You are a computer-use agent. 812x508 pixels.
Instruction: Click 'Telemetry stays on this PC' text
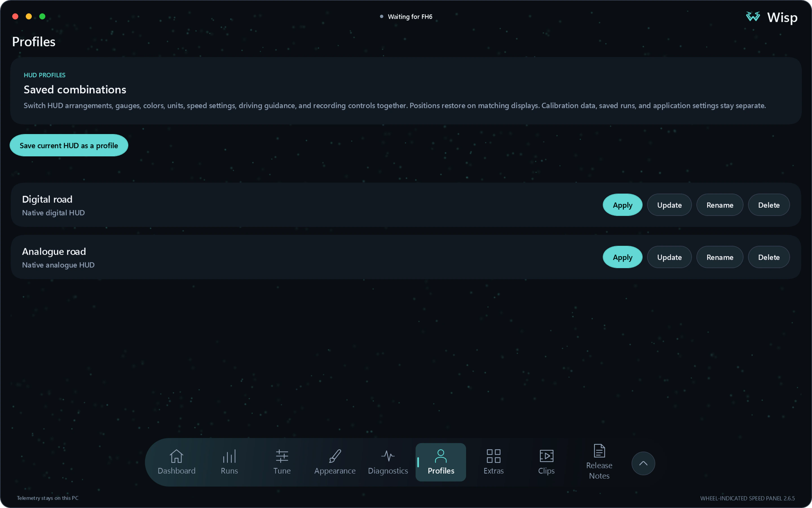[x=48, y=498]
